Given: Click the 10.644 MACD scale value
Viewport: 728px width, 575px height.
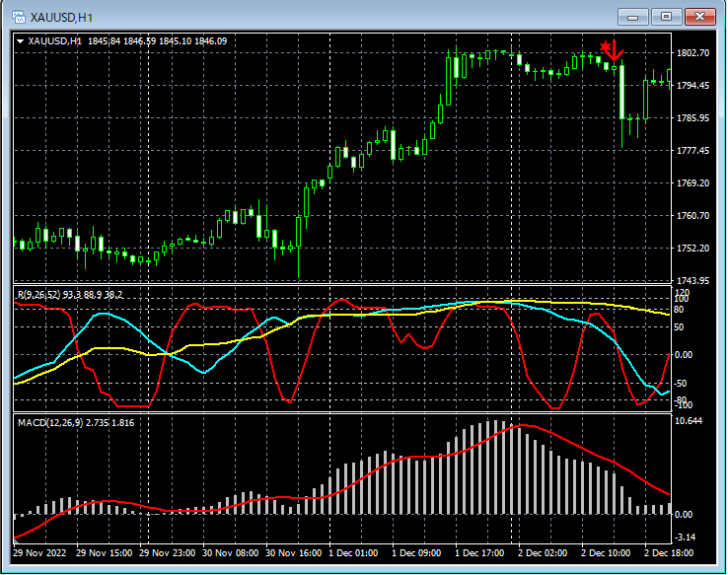Looking at the screenshot, I should pos(689,421).
